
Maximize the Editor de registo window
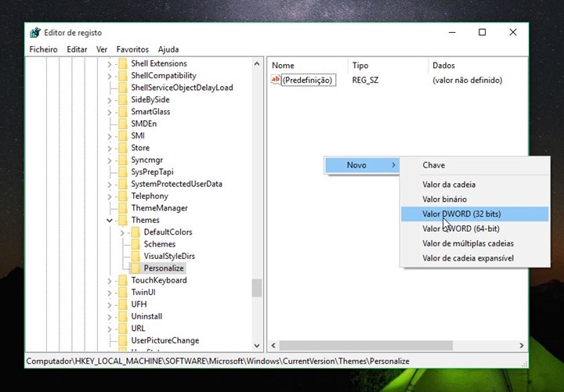coord(482,32)
